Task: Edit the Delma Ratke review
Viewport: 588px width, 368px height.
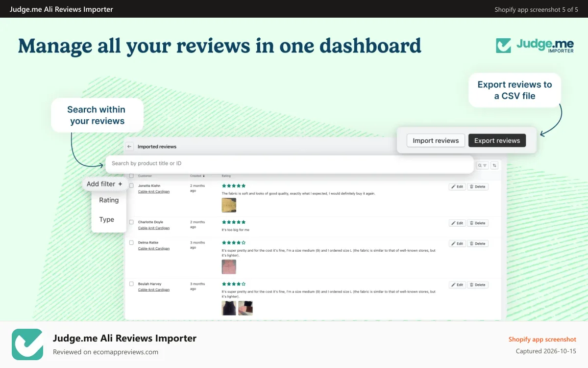Action: (457, 244)
